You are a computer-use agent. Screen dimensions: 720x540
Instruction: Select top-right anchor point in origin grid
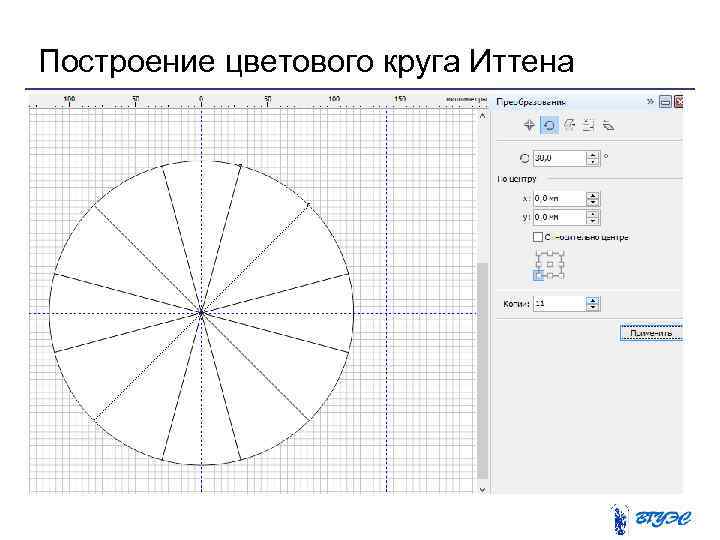coord(561,253)
